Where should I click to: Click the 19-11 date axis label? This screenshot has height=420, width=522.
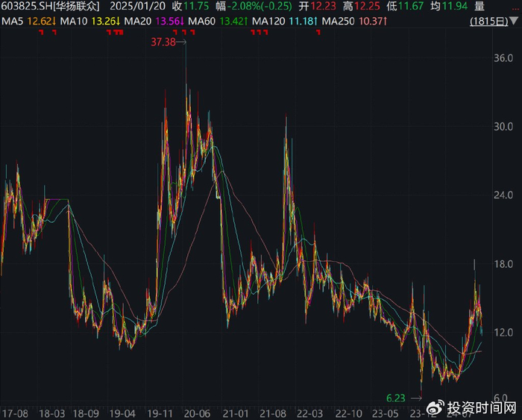(160, 414)
